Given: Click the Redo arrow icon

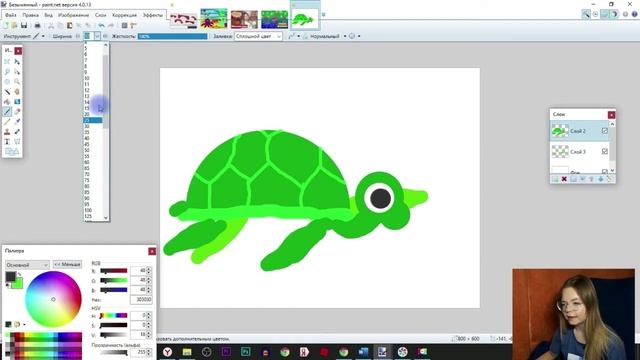Looking at the screenshot, I should coord(111,25).
